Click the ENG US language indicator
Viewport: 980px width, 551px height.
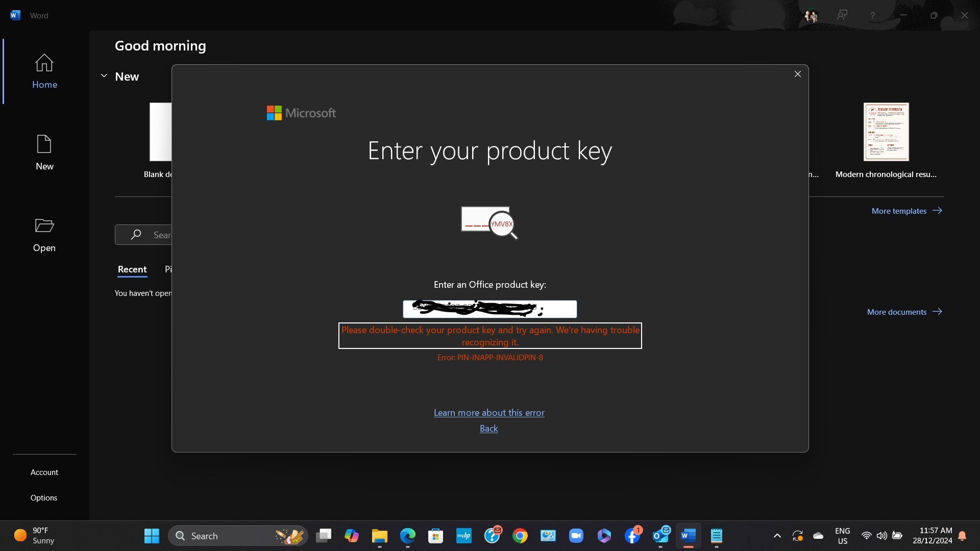click(843, 536)
